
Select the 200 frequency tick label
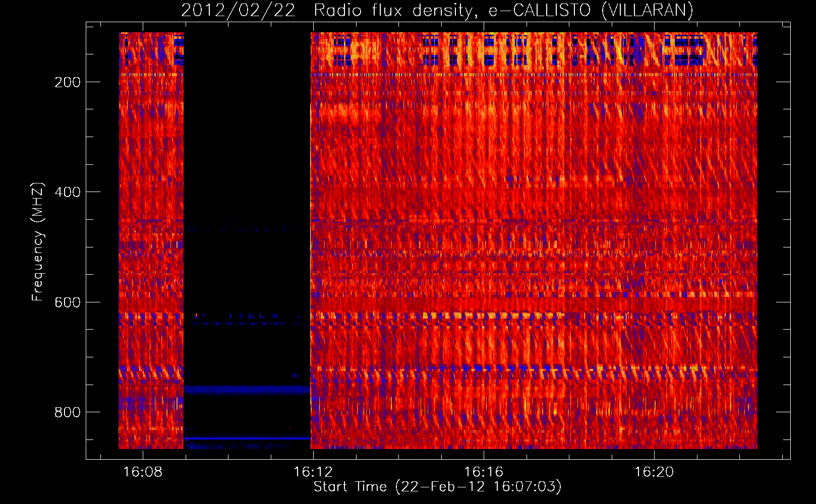pyautogui.click(x=68, y=82)
